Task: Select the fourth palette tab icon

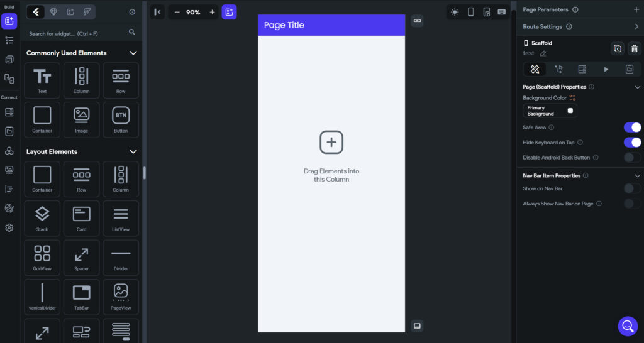Action: (87, 12)
